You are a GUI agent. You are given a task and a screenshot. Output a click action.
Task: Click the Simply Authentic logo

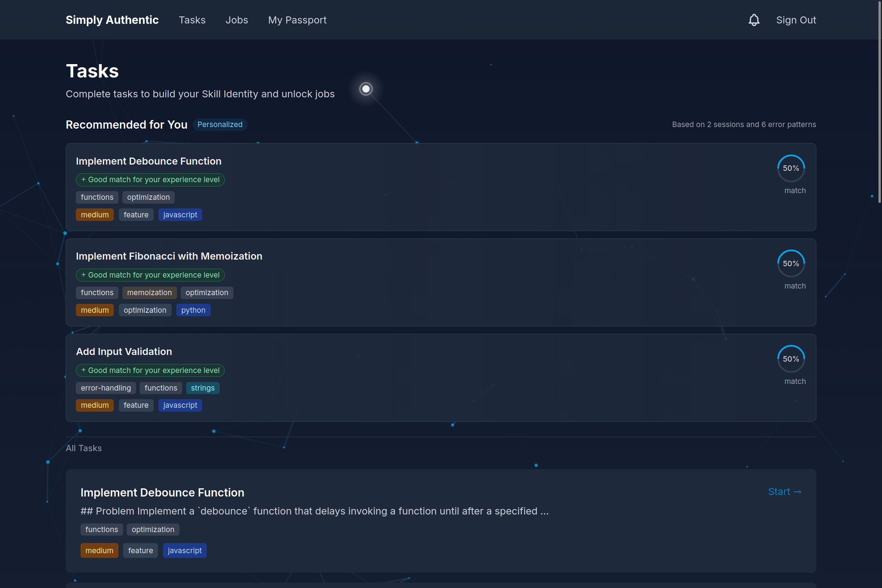coord(112,20)
